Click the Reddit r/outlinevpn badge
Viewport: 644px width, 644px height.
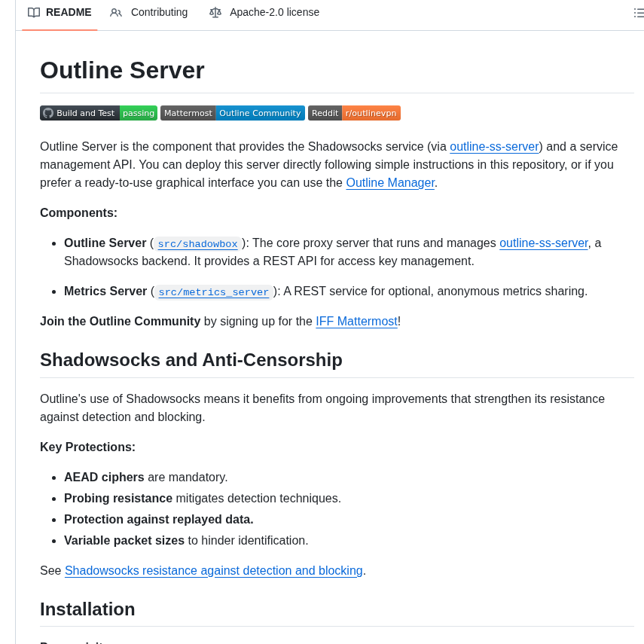pos(354,112)
